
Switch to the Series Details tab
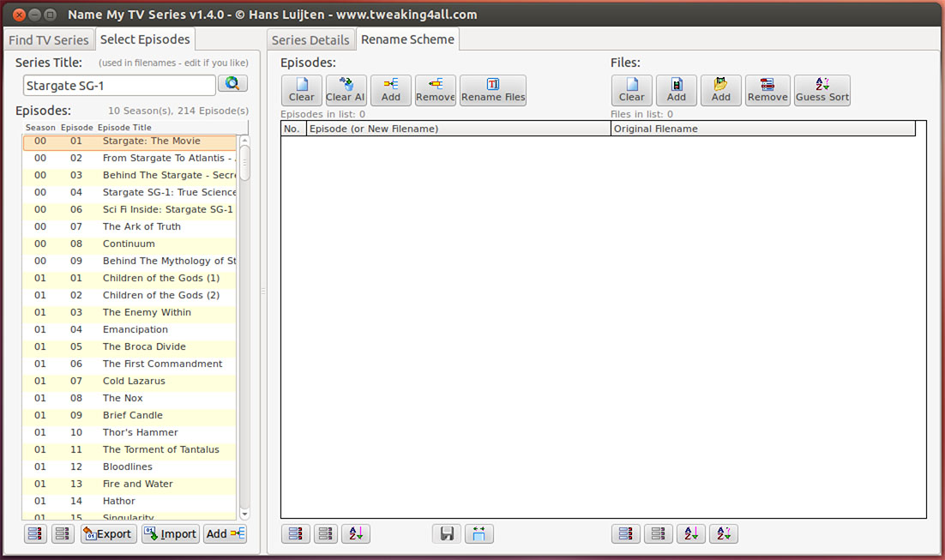tap(310, 39)
